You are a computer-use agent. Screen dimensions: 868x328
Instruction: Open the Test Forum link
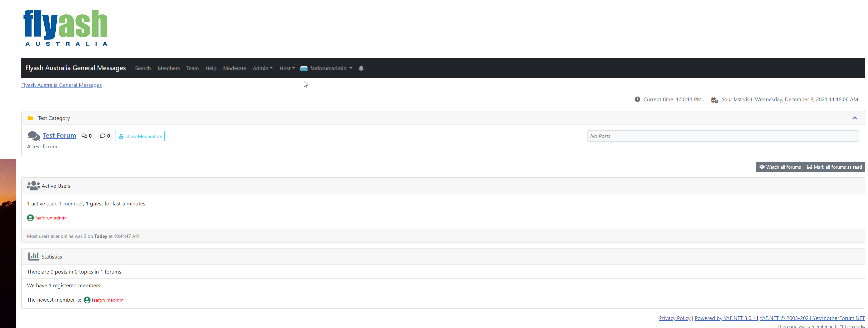(59, 135)
